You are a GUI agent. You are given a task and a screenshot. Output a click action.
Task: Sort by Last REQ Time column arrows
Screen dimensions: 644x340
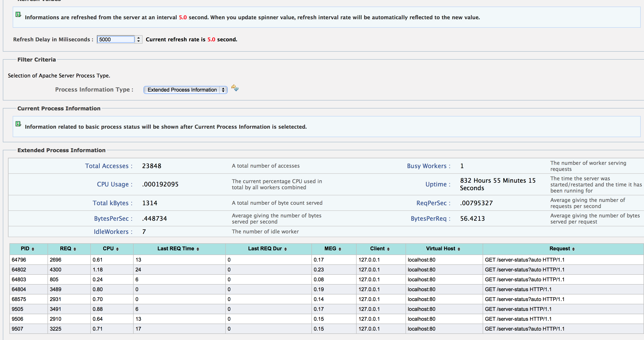pyautogui.click(x=198, y=249)
